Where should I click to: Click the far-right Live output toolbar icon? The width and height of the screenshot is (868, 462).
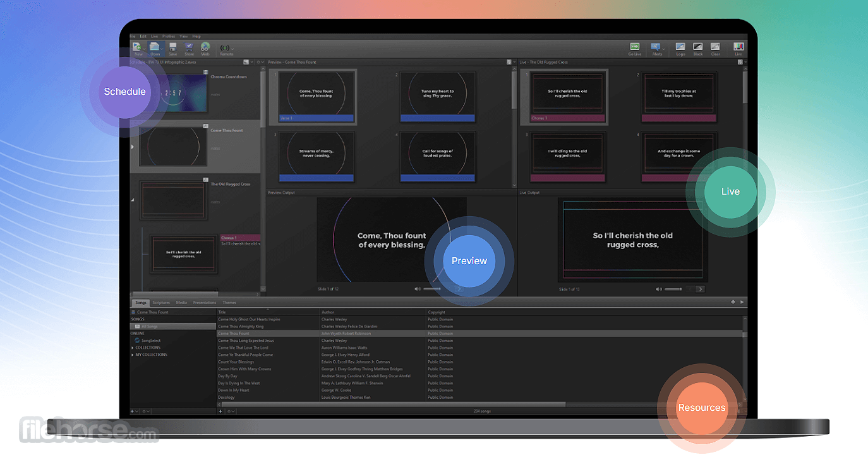coord(738,47)
